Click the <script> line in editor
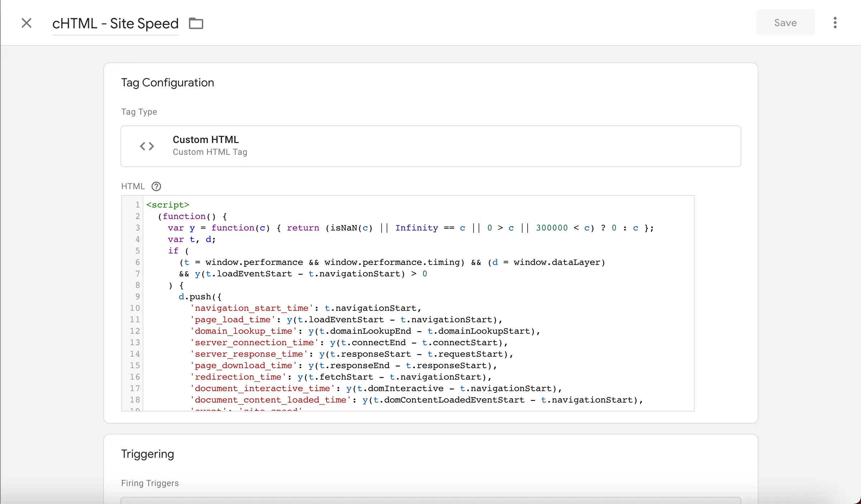Image resolution: width=861 pixels, height=504 pixels. tap(168, 205)
